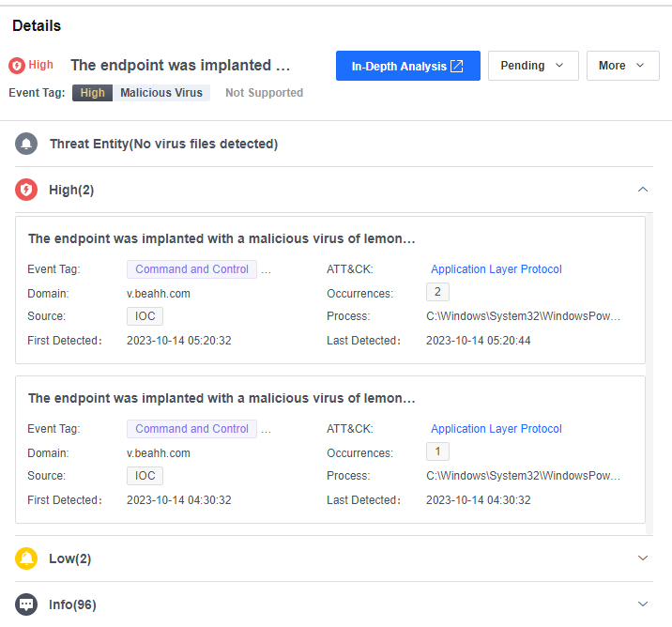Expand the Low(2) section chevron
The height and width of the screenshot is (627, 672).
click(x=643, y=558)
